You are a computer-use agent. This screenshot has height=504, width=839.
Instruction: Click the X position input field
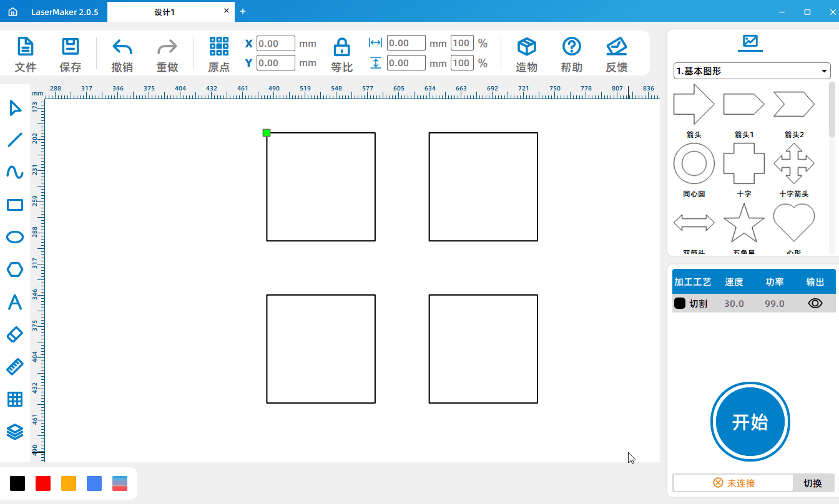[x=276, y=44]
